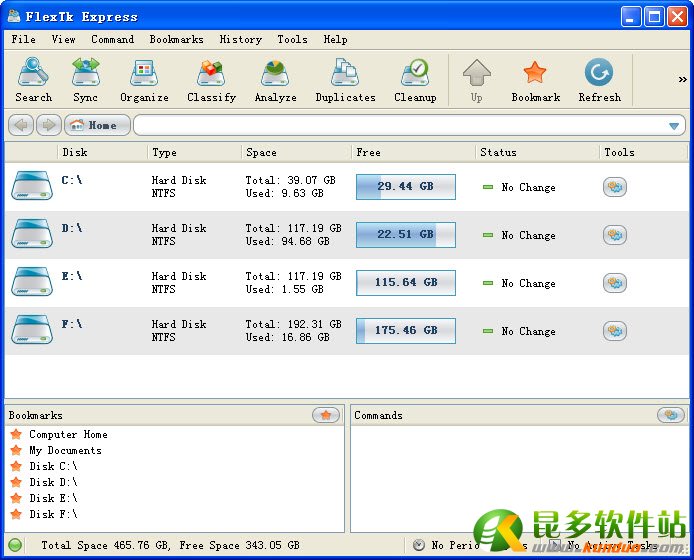Click the D:\ free space bar

405,235
